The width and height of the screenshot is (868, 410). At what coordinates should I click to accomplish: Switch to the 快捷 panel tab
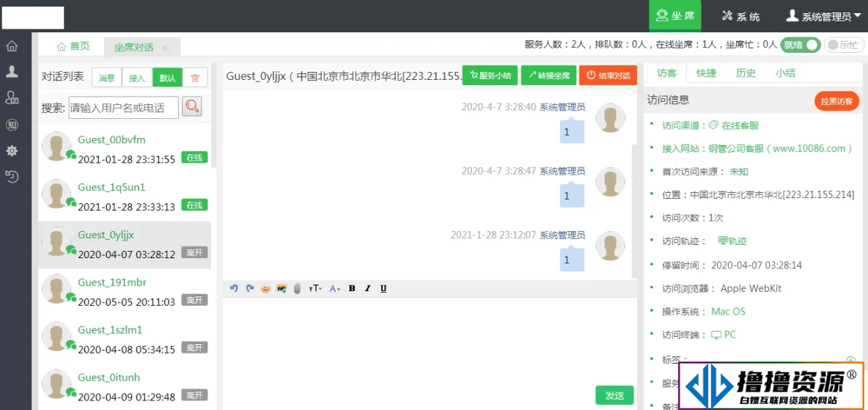(x=707, y=73)
